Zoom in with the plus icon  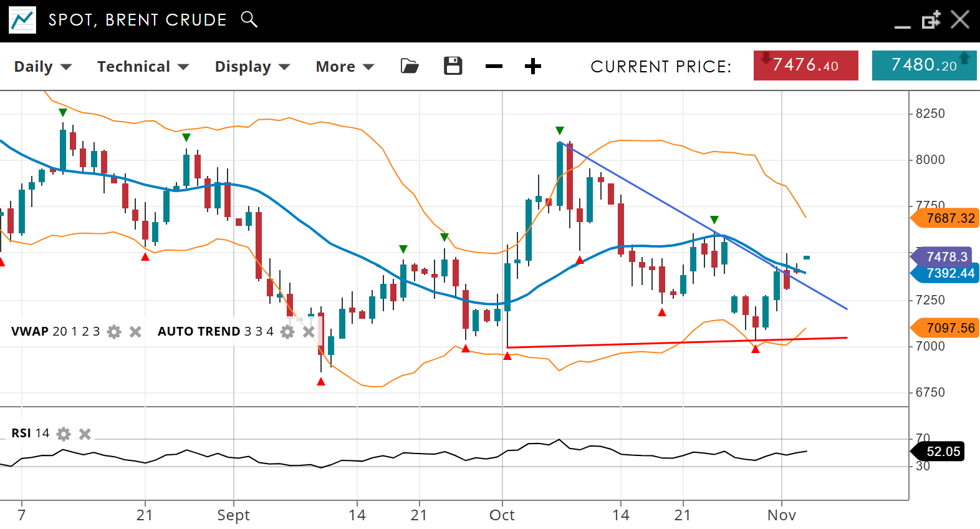(533, 66)
